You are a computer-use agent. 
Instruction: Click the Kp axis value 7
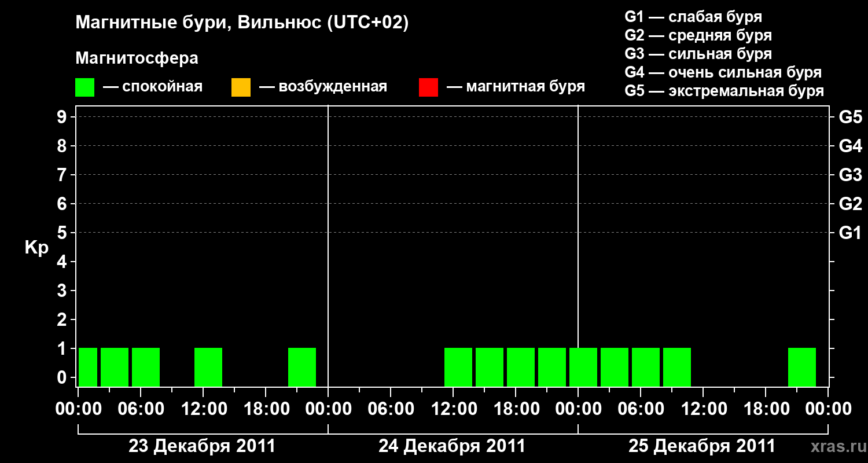(x=63, y=175)
